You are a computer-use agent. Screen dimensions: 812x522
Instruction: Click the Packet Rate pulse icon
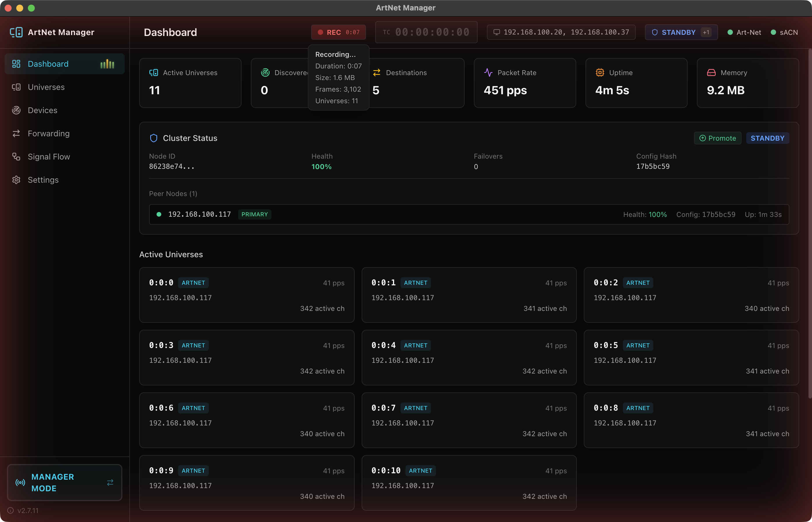[x=488, y=72]
